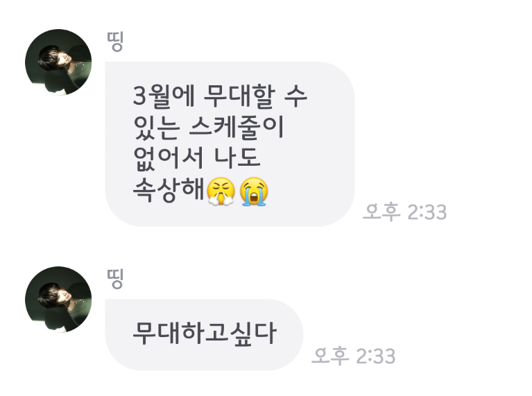The width and height of the screenshot is (532, 396).
Task: Click the digits 2:33 next to 무대하고싶다 bubble
Action: pyautogui.click(x=376, y=356)
